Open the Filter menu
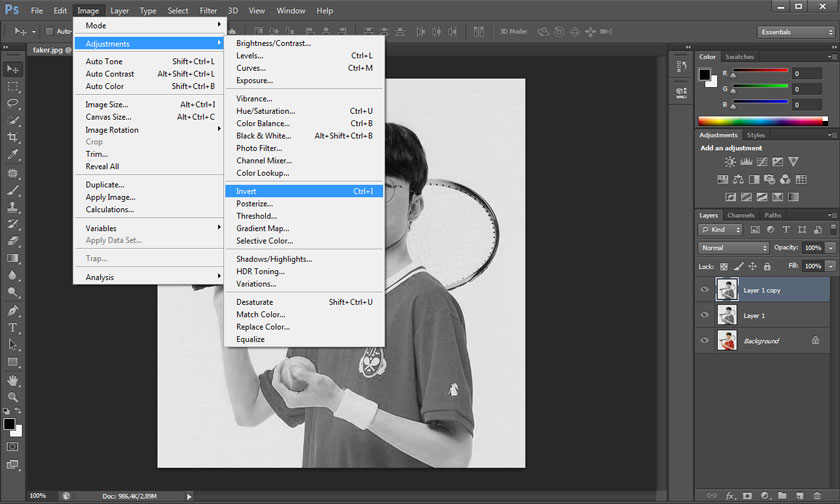This screenshot has height=504, width=840. point(208,11)
